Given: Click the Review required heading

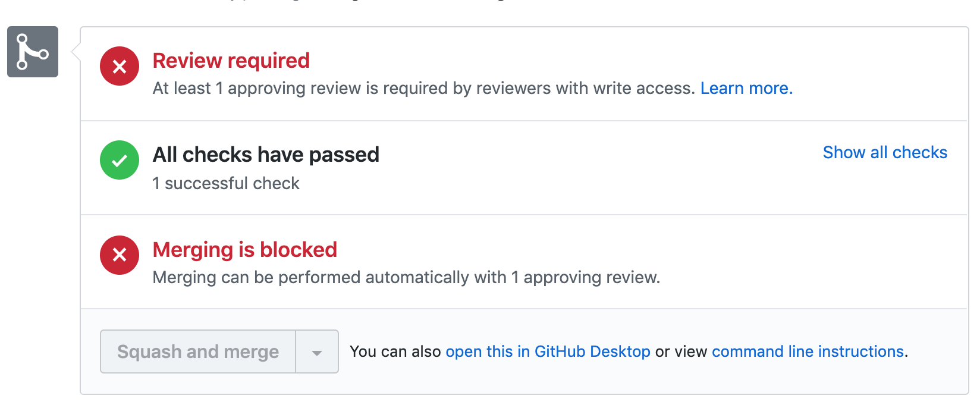Looking at the screenshot, I should [x=231, y=60].
